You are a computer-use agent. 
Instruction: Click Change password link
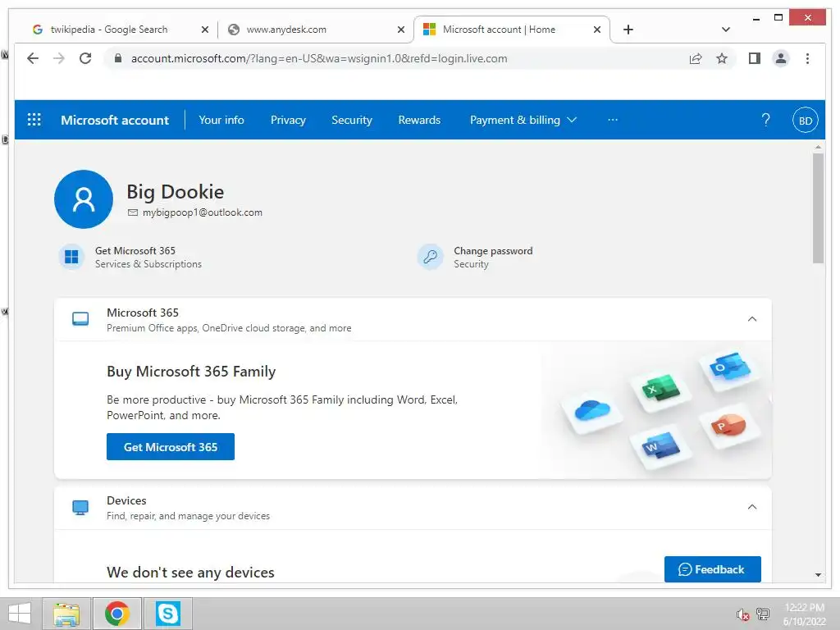click(493, 251)
